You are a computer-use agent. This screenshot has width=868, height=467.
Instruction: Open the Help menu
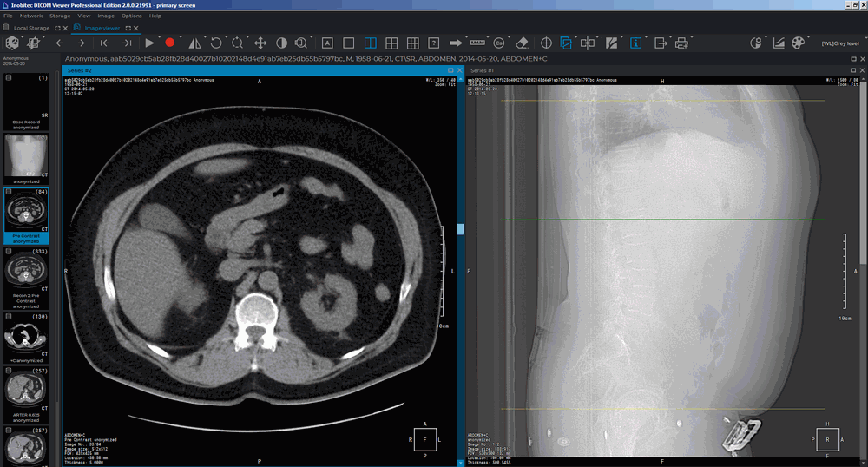click(155, 16)
